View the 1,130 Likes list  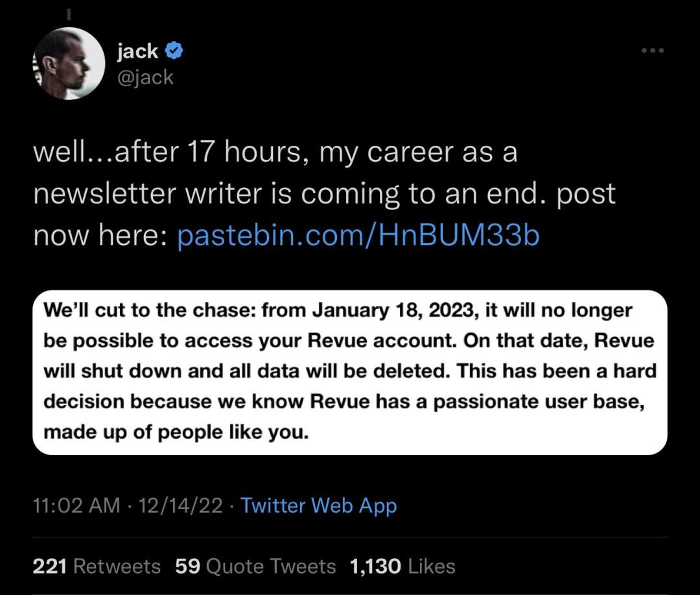402,566
